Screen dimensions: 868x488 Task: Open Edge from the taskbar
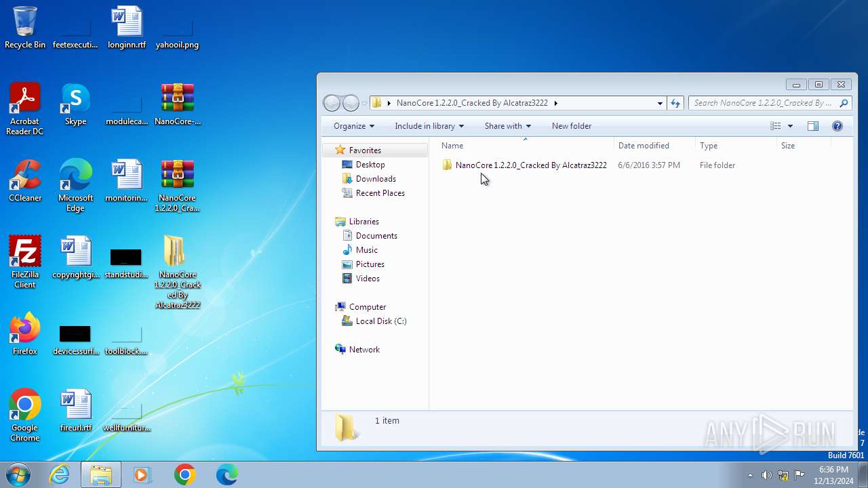(226, 474)
